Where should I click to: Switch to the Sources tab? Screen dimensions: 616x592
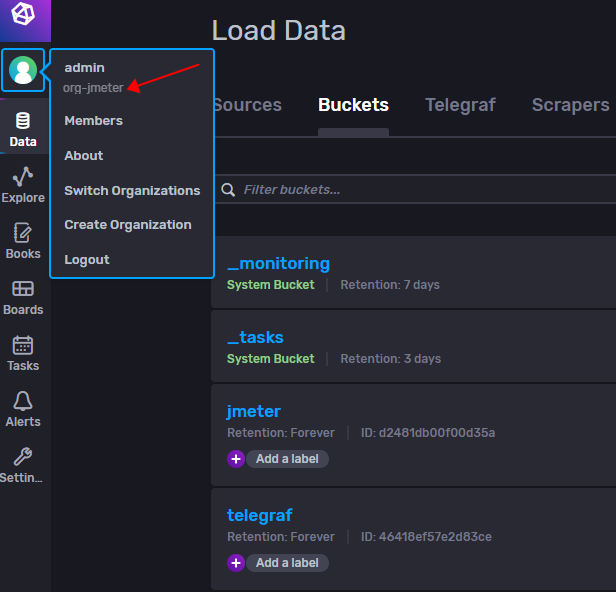pyautogui.click(x=247, y=105)
